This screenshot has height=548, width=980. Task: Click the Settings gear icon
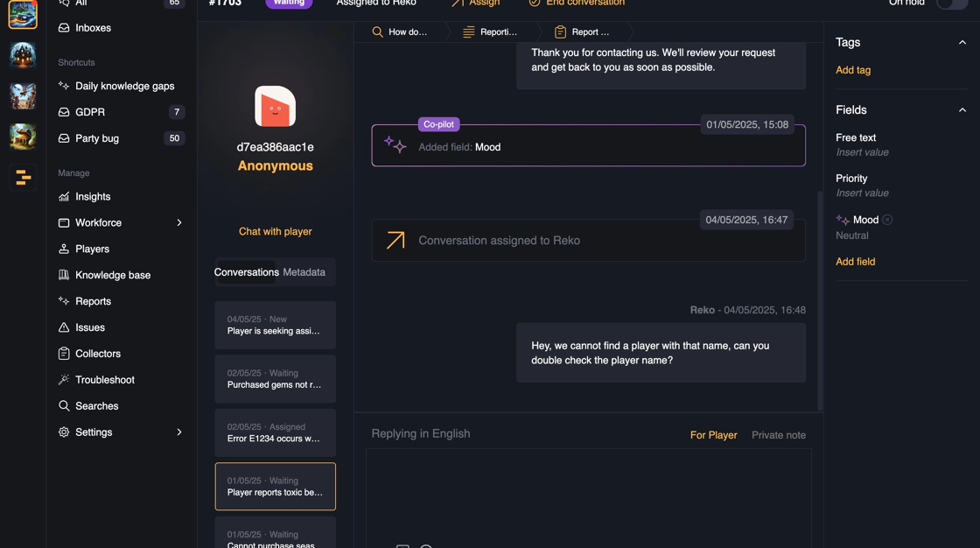[64, 432]
